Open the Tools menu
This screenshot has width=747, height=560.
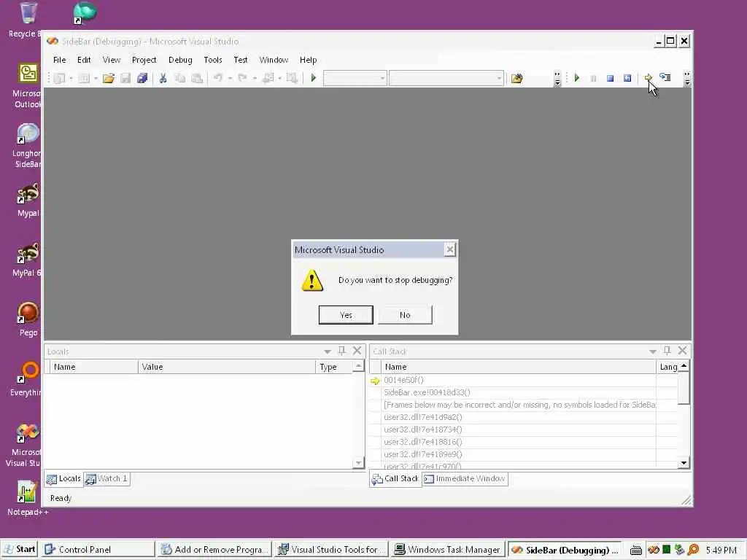coord(213,60)
